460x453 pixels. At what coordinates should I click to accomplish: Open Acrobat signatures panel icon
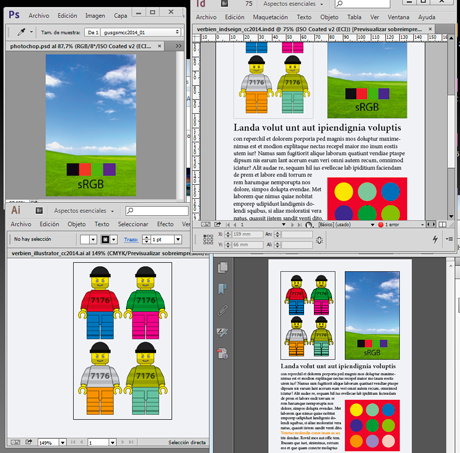[x=222, y=332]
